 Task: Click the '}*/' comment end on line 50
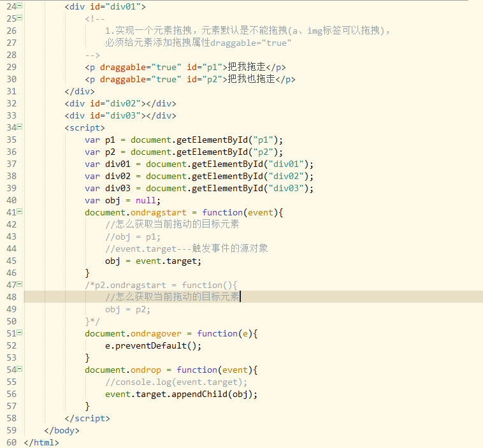coord(92,322)
